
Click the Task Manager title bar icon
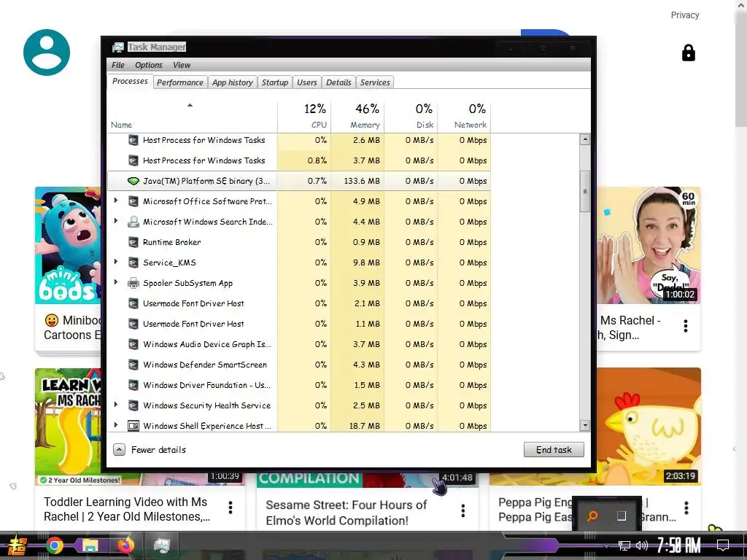[x=117, y=47]
